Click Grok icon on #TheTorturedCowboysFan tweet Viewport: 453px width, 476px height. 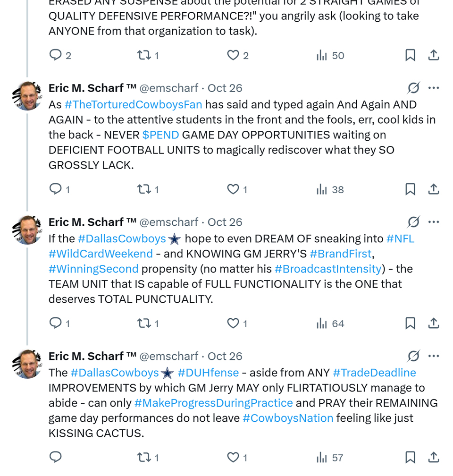point(413,88)
